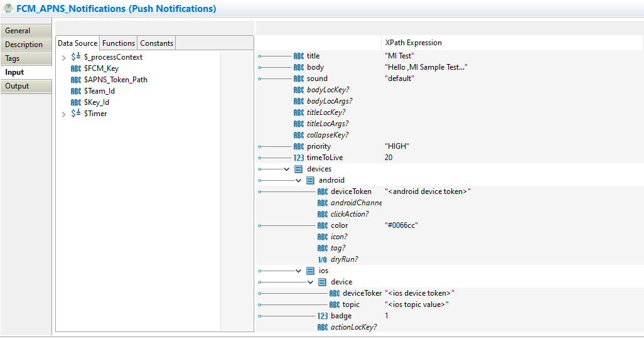Open the Tags tab
This screenshot has width=644, height=339.
[26, 58]
